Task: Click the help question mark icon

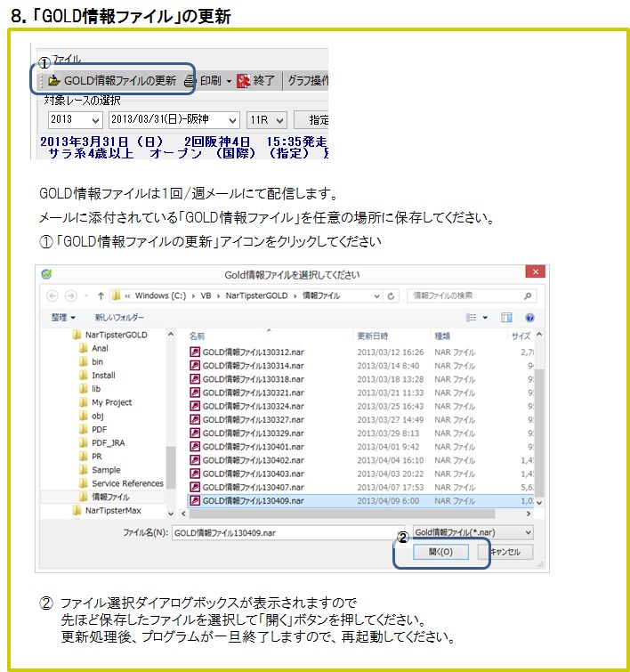Action: click(x=529, y=318)
